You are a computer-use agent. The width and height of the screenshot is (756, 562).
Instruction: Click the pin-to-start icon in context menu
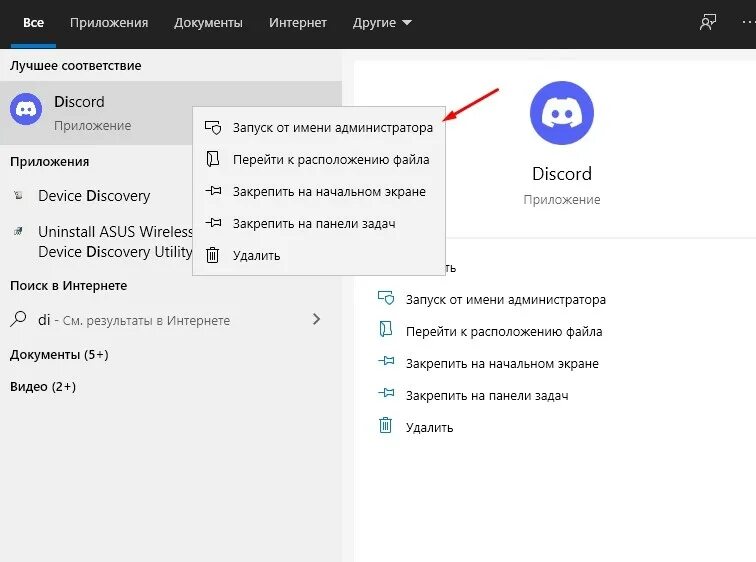(213, 191)
